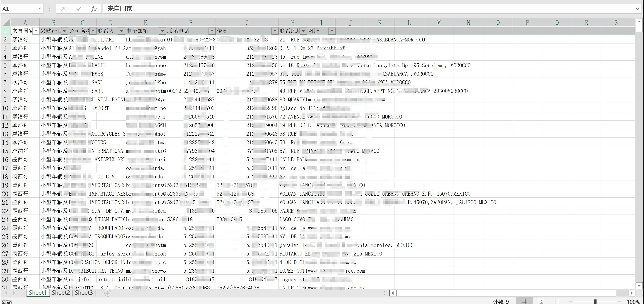Click the zoom in plus icon

(x=620, y=302)
